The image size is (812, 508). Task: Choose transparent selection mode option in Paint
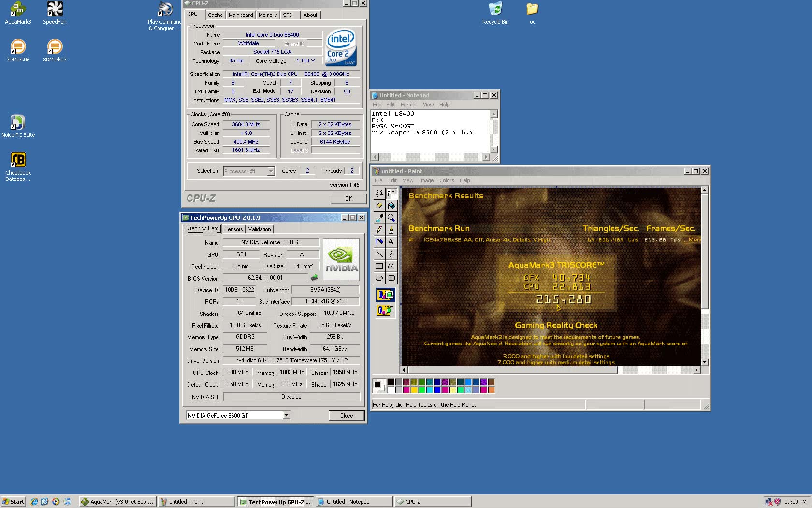[385, 311]
